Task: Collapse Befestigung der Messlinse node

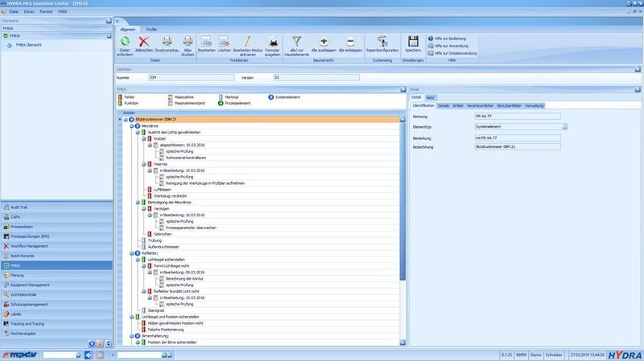Action: click(x=138, y=203)
